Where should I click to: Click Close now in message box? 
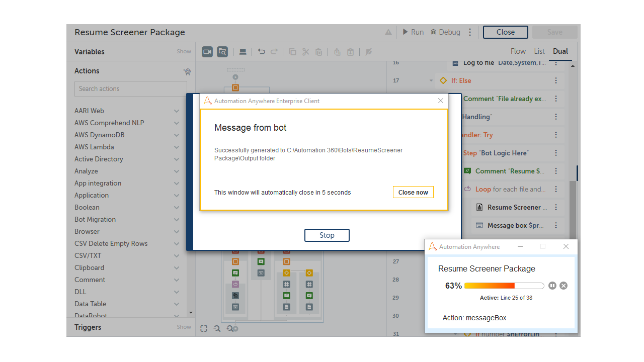point(413,193)
